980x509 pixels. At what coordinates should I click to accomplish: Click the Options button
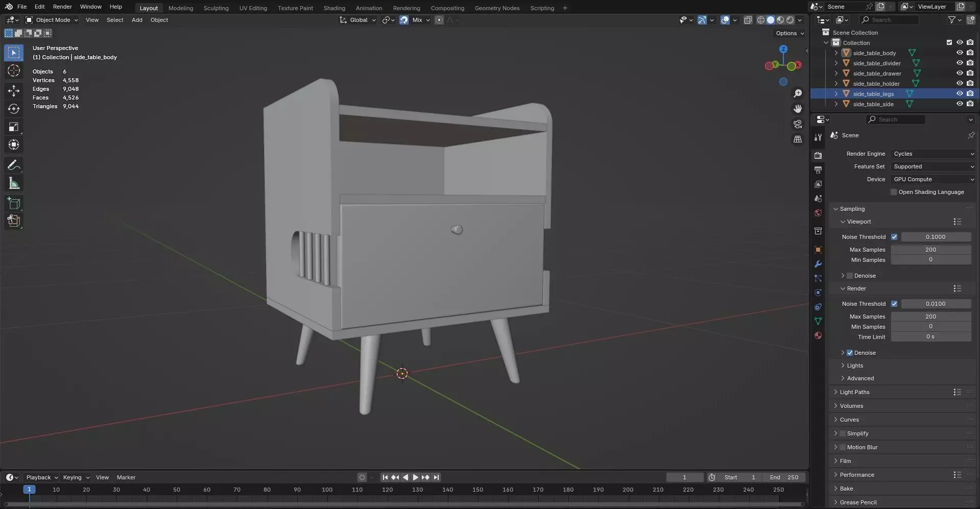pos(790,33)
